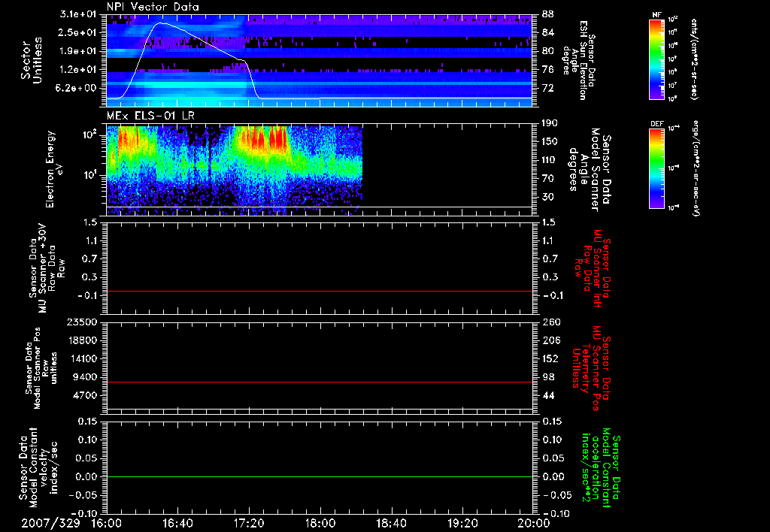Click the red line in MU Scanner +30V panel
This screenshot has height=532, width=770.
(x=319, y=291)
